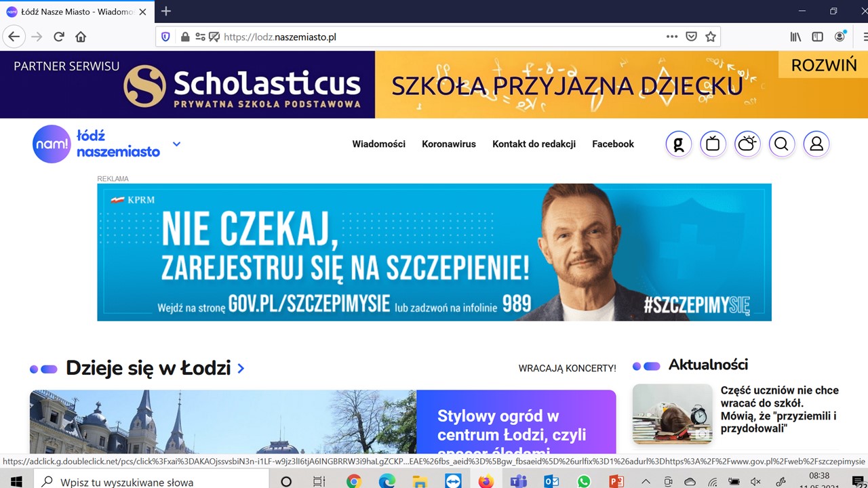Expand the system tray hidden icons arrow
Image resolution: width=868 pixels, height=488 pixels.
[x=646, y=481]
